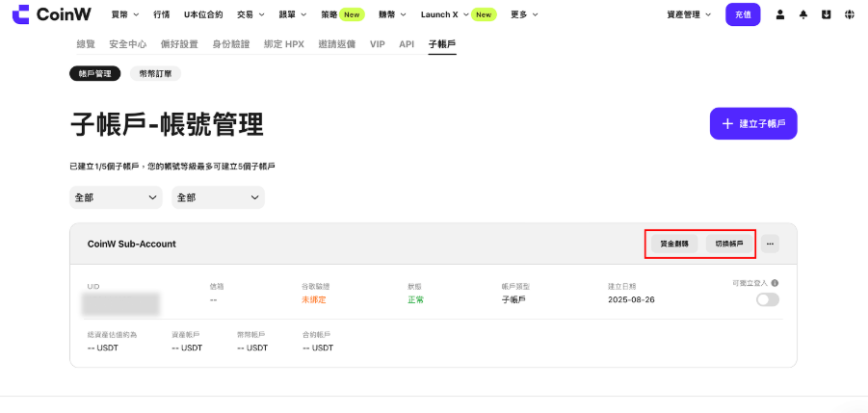Switch to the 安全中心 tab
868x413 pixels.
[x=128, y=44]
